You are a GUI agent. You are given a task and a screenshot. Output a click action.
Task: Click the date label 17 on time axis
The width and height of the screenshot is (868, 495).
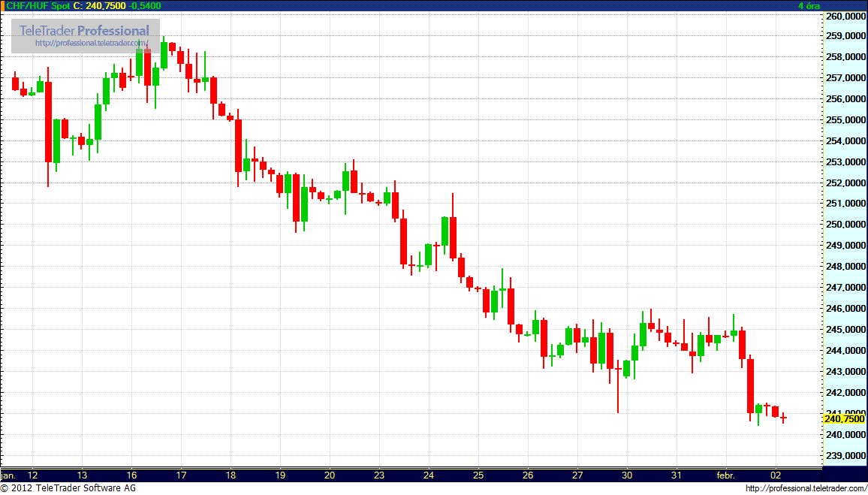pyautogui.click(x=181, y=475)
